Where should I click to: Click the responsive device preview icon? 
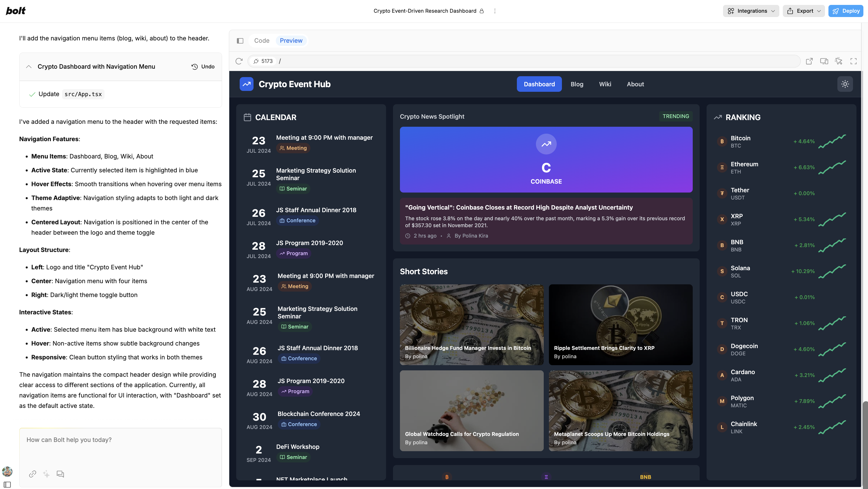tap(824, 61)
